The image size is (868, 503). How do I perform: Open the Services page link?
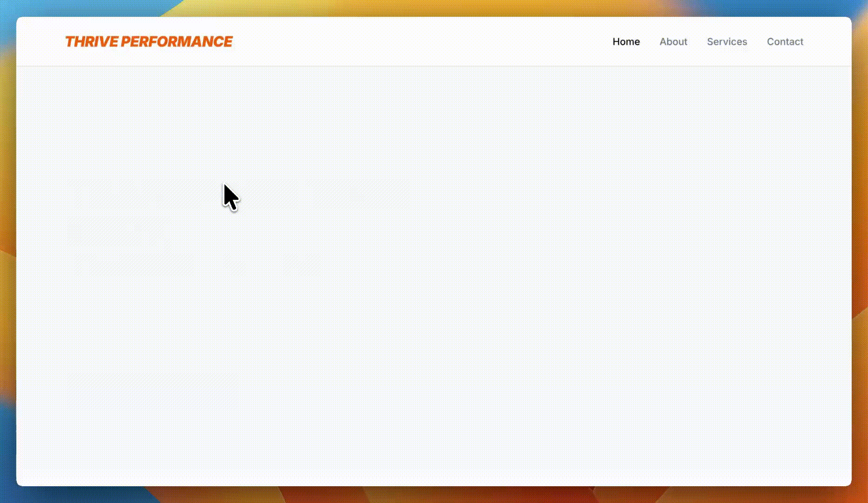[726, 41]
